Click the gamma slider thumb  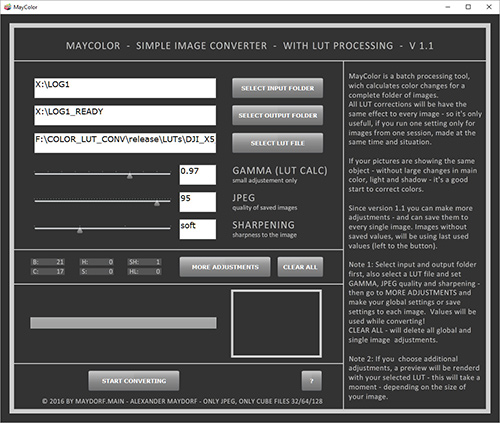(130, 175)
